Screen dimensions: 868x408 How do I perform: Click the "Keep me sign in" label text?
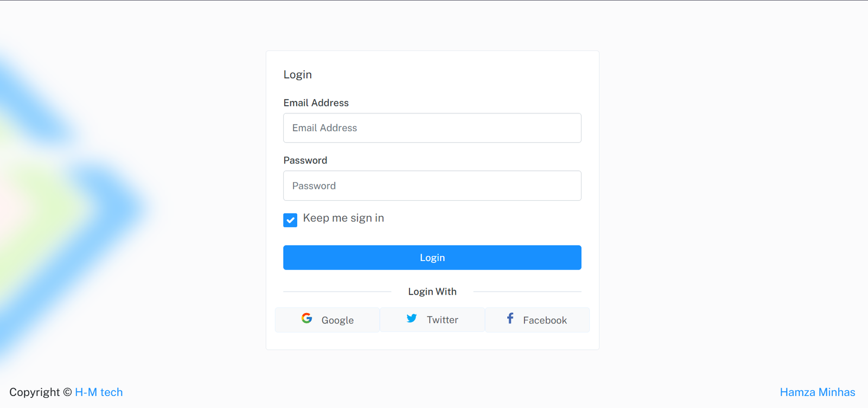[x=343, y=218]
